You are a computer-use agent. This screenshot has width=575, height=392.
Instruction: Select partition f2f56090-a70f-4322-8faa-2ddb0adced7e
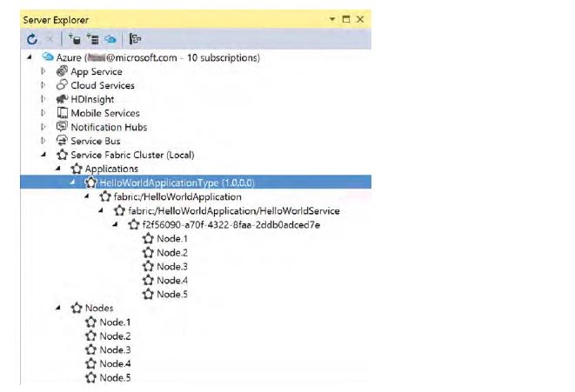point(231,224)
